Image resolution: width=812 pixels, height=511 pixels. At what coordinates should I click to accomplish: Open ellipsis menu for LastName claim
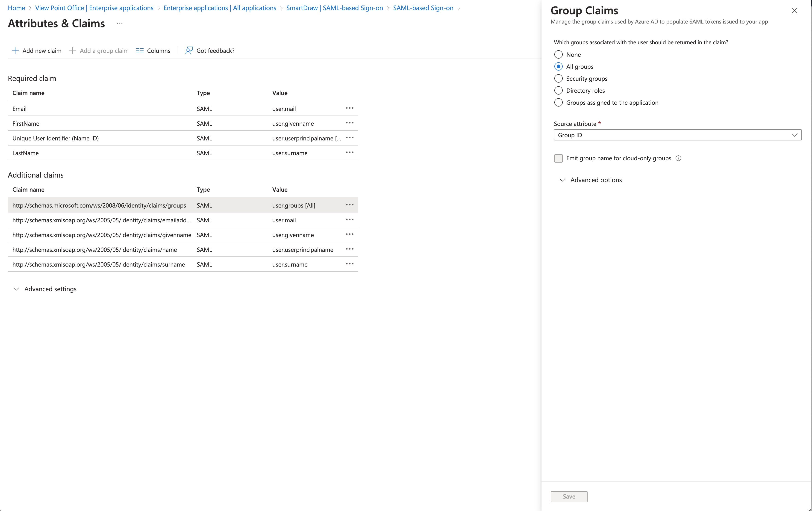(x=349, y=153)
